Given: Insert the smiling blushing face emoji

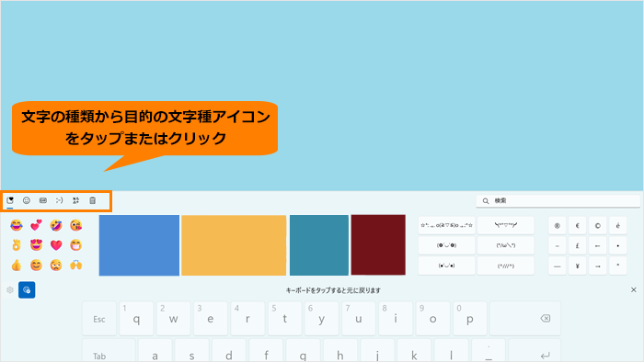Looking at the screenshot, I should click(x=36, y=266).
